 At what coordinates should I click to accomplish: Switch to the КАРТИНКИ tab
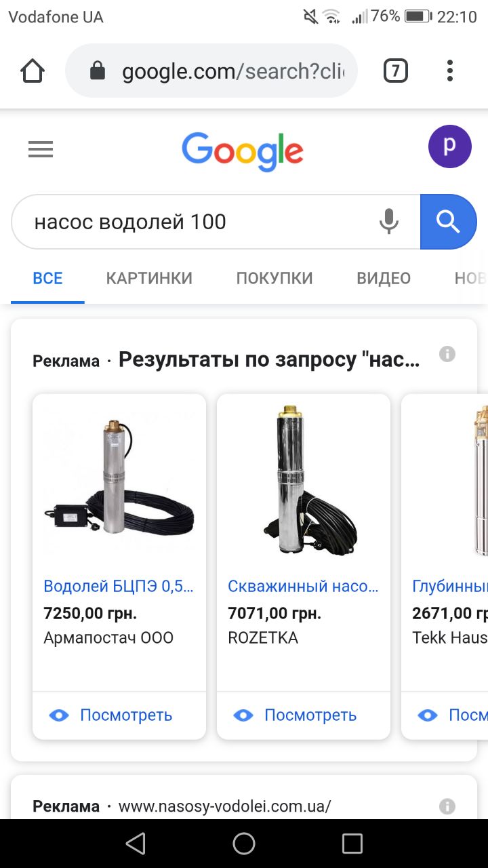click(149, 278)
